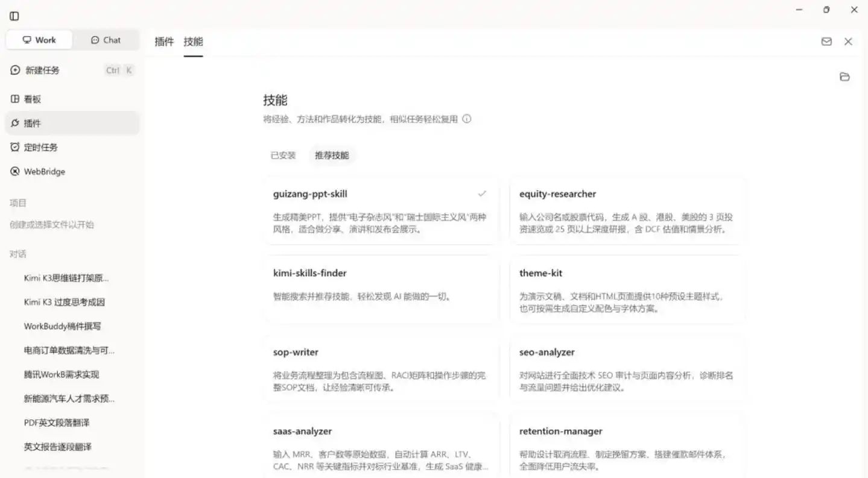Image resolution: width=868 pixels, height=478 pixels.
Task: Click the 新建任务 plus icon
Action: point(15,71)
